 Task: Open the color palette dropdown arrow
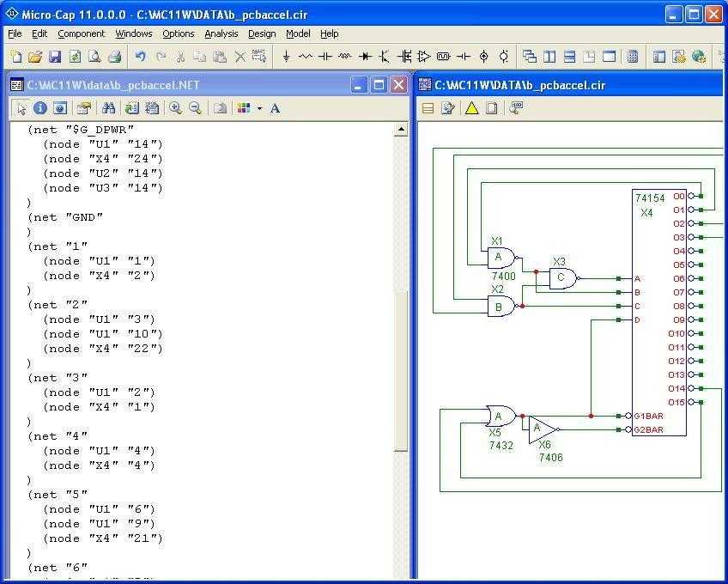coord(260,108)
